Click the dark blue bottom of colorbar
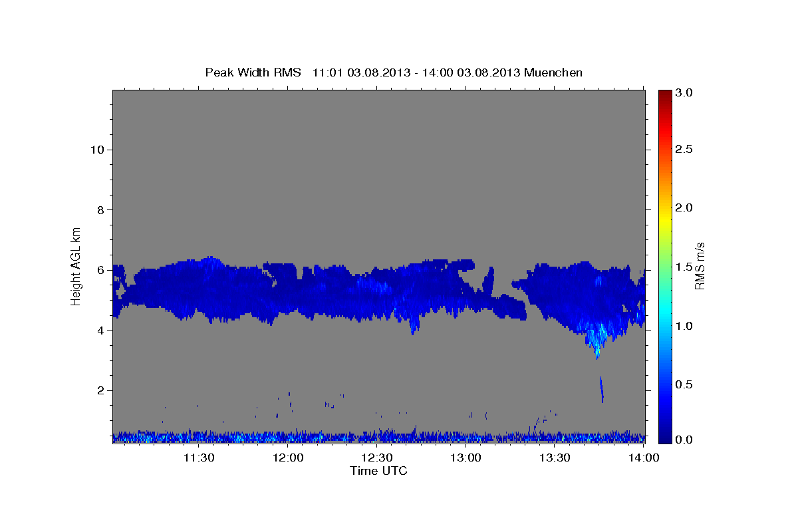 [x=665, y=439]
